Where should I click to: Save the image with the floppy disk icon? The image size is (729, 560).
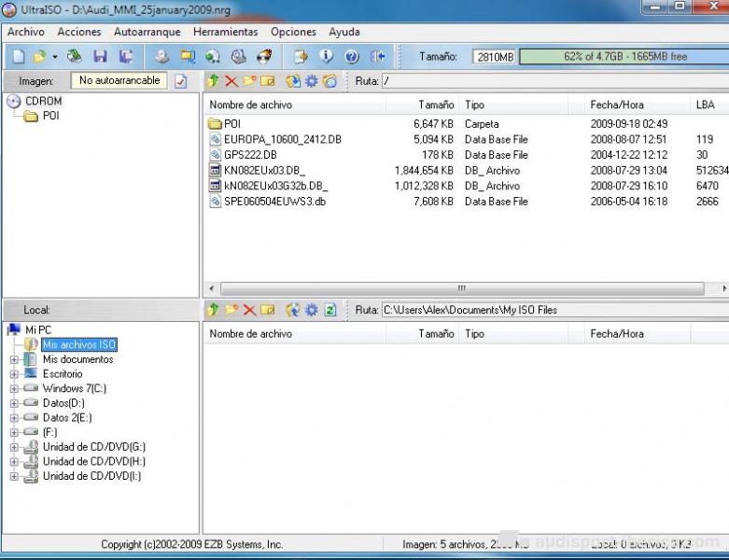[100, 57]
